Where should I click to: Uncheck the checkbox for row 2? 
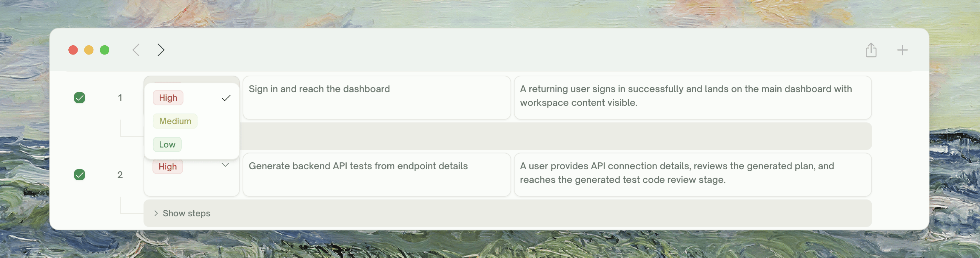coord(79,175)
